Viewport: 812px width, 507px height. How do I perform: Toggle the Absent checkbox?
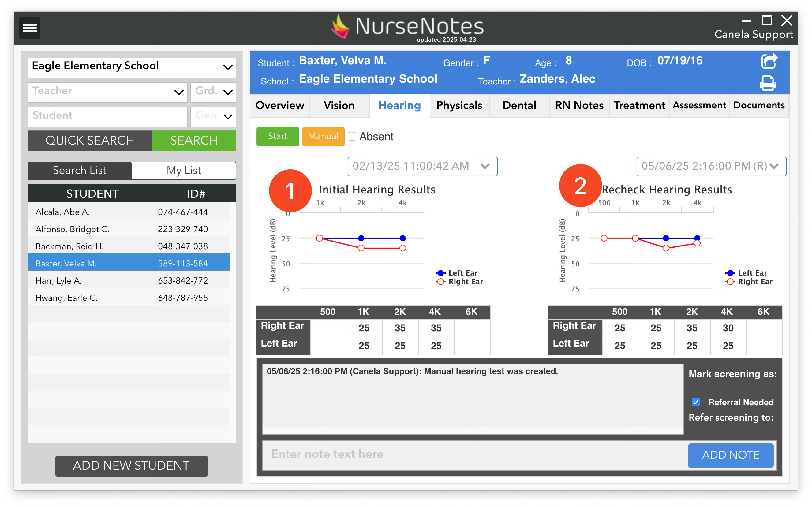point(352,137)
